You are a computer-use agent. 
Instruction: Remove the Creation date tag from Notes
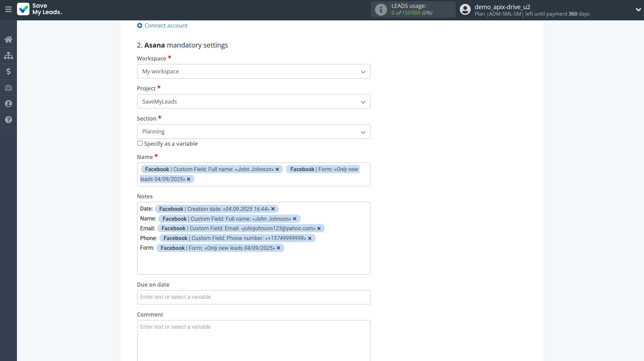273,209
